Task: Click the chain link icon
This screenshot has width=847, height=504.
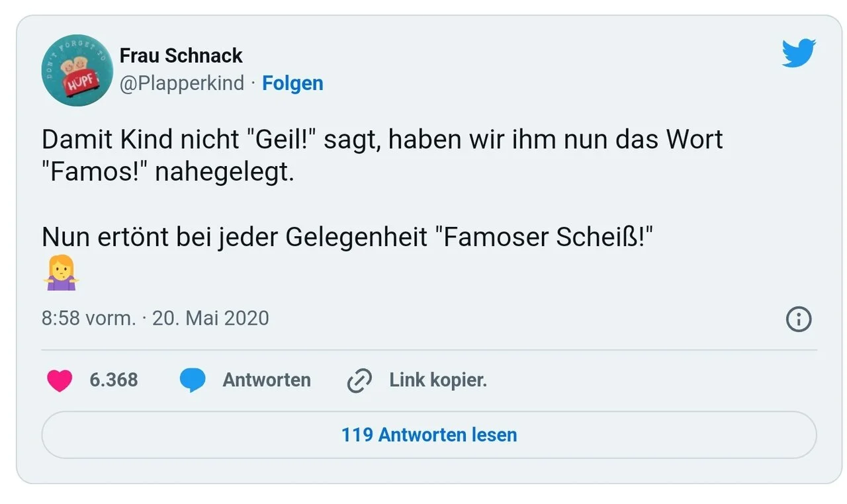Action: pyautogui.click(x=359, y=381)
